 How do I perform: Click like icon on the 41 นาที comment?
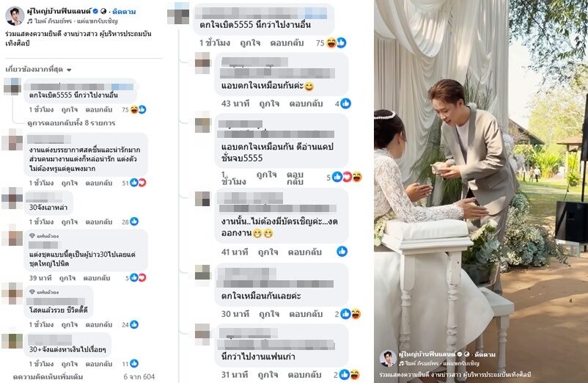tap(342, 252)
